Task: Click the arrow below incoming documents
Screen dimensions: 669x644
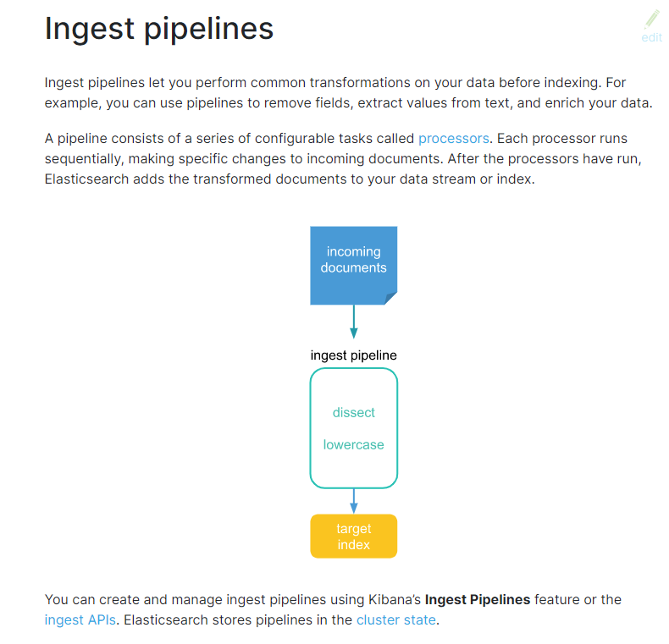Action: [354, 322]
